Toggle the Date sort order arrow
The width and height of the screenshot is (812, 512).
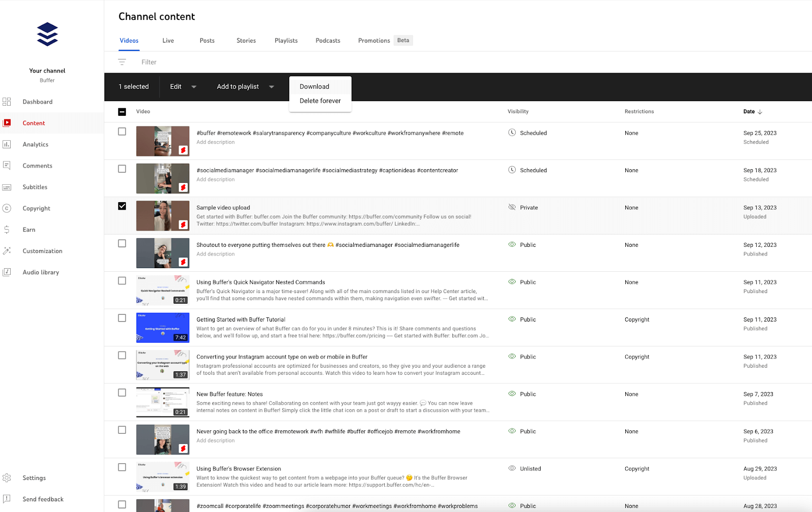point(760,112)
